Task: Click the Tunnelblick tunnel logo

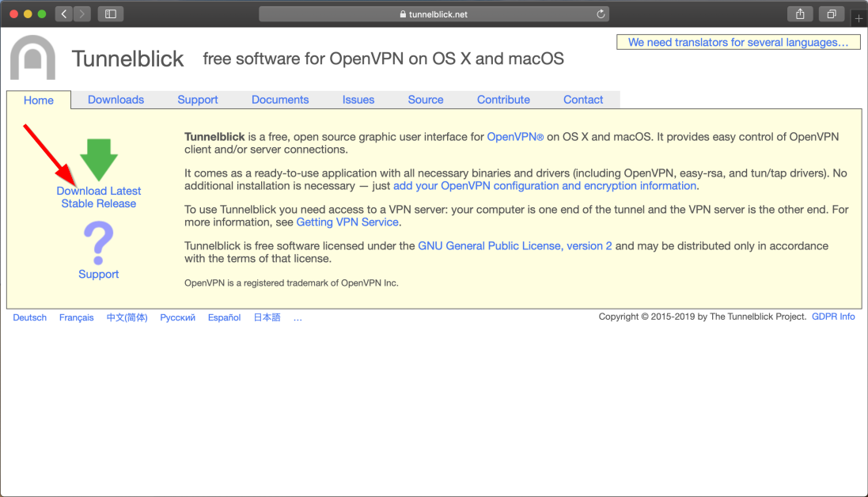Action: coord(32,58)
